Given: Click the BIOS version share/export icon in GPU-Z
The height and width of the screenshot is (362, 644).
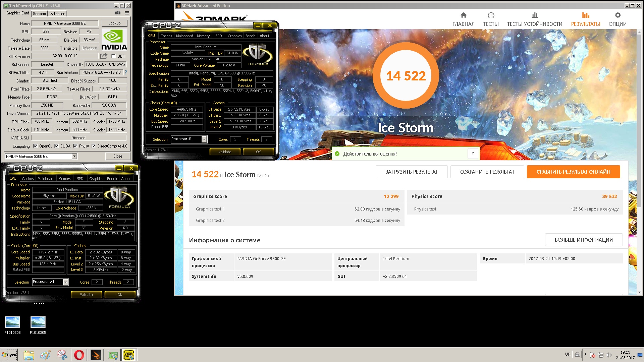Looking at the screenshot, I should point(104,56).
